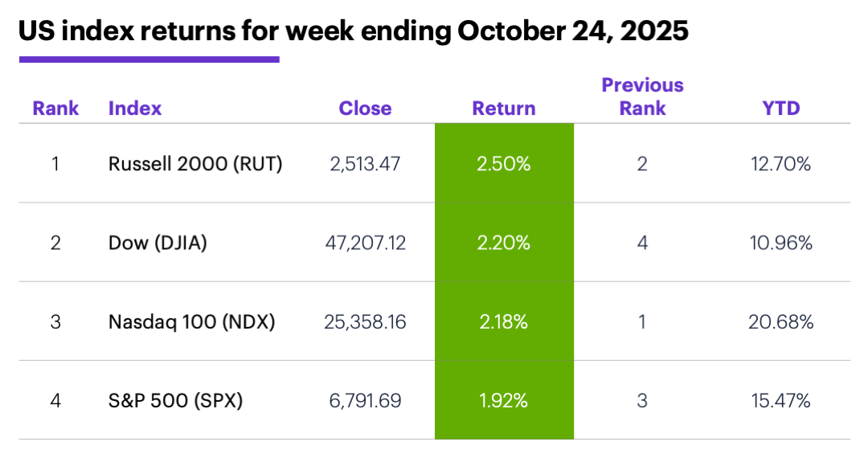Click the title 'US index returns' heading
This screenshot has width=868, height=454.
[354, 31]
